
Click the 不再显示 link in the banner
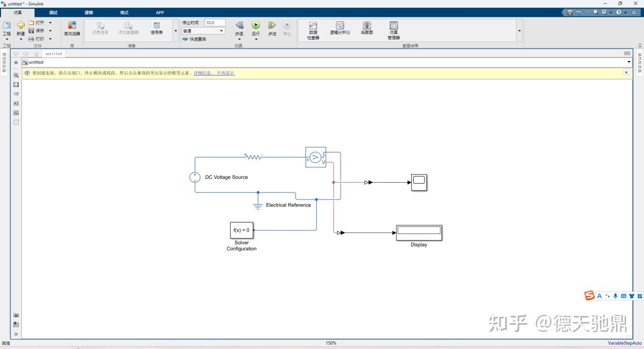[x=226, y=73]
